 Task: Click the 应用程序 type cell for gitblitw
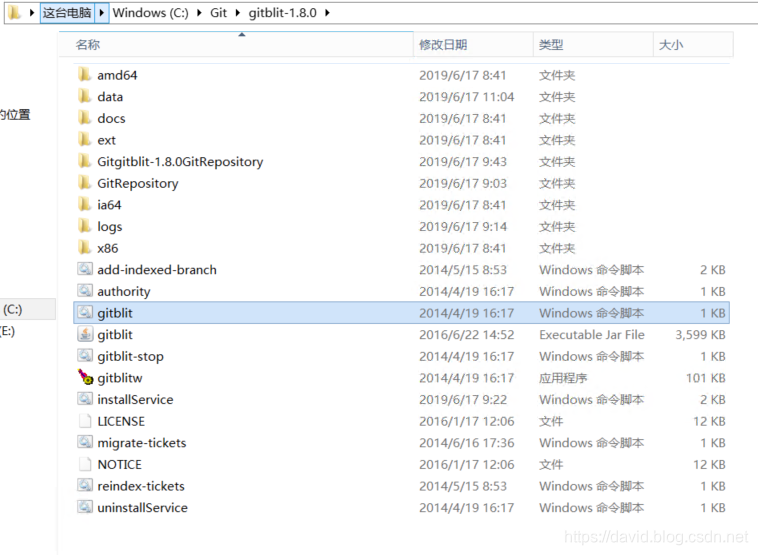coord(563,378)
